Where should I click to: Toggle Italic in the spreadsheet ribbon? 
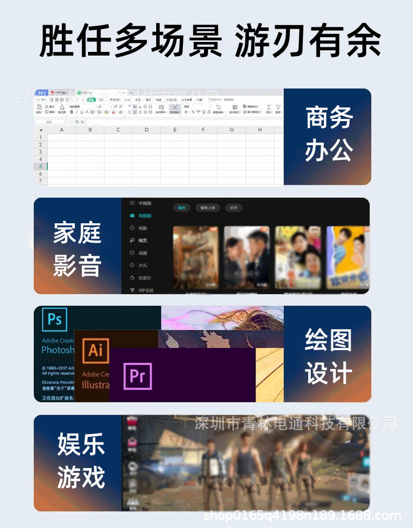click(77, 112)
